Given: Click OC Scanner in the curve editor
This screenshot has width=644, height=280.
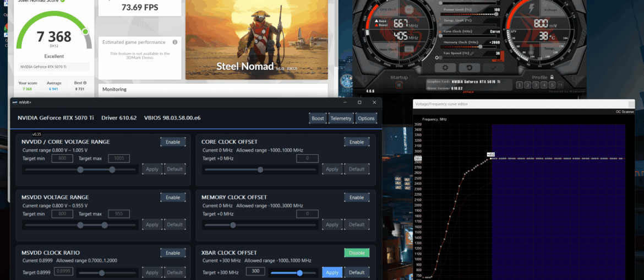Looking at the screenshot, I should pos(625,112).
